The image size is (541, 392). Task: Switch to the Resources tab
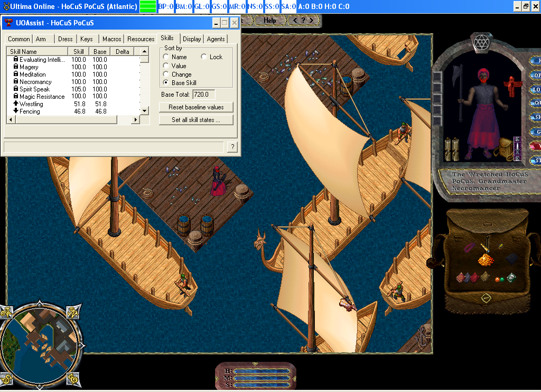click(141, 39)
